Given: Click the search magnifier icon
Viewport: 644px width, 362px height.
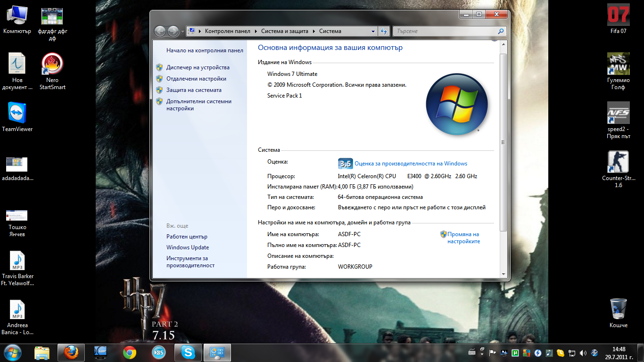Looking at the screenshot, I should (501, 31).
